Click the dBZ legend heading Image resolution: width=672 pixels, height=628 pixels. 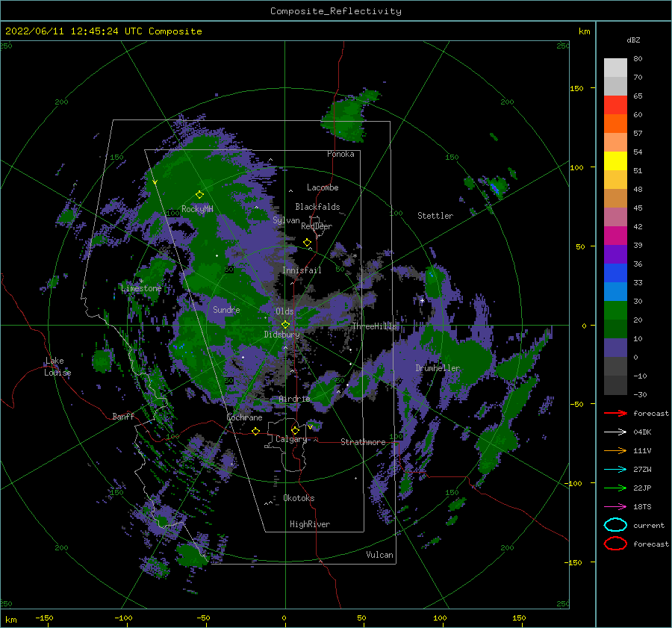point(633,40)
